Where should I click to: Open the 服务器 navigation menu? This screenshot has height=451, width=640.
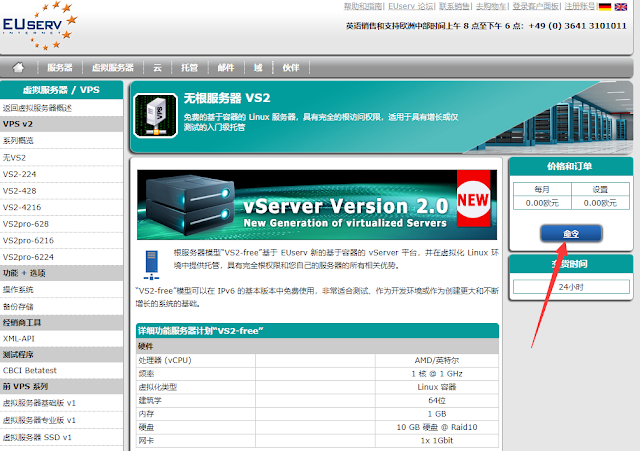(x=59, y=67)
